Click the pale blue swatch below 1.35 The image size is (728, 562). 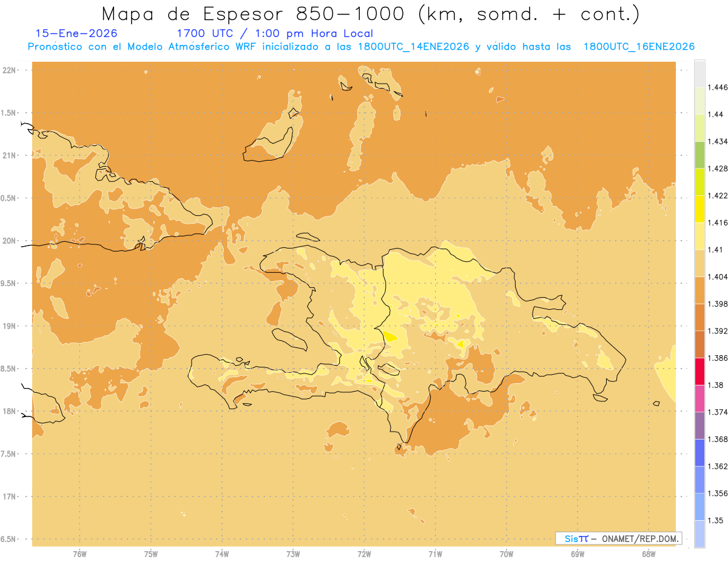tap(699, 534)
